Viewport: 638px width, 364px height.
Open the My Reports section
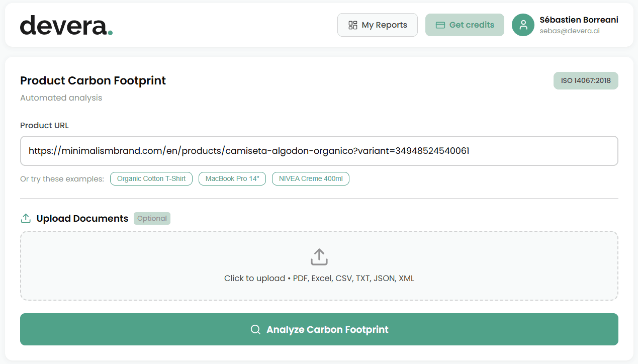(x=378, y=24)
